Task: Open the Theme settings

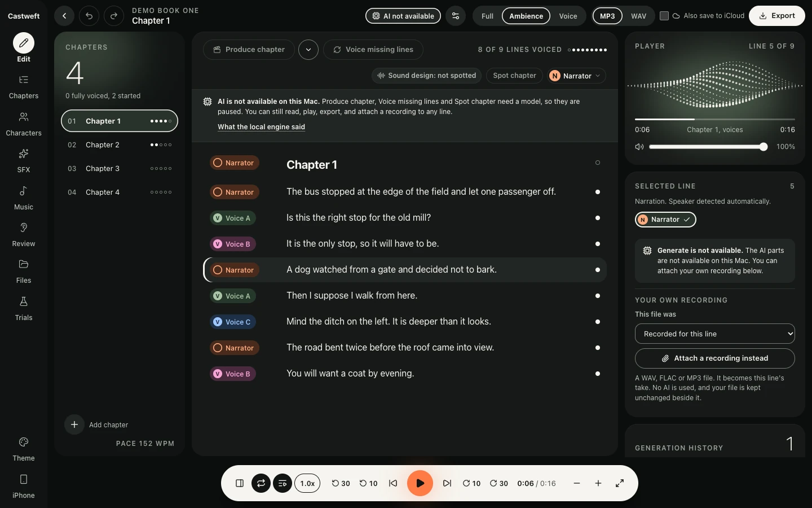Action: [24, 449]
